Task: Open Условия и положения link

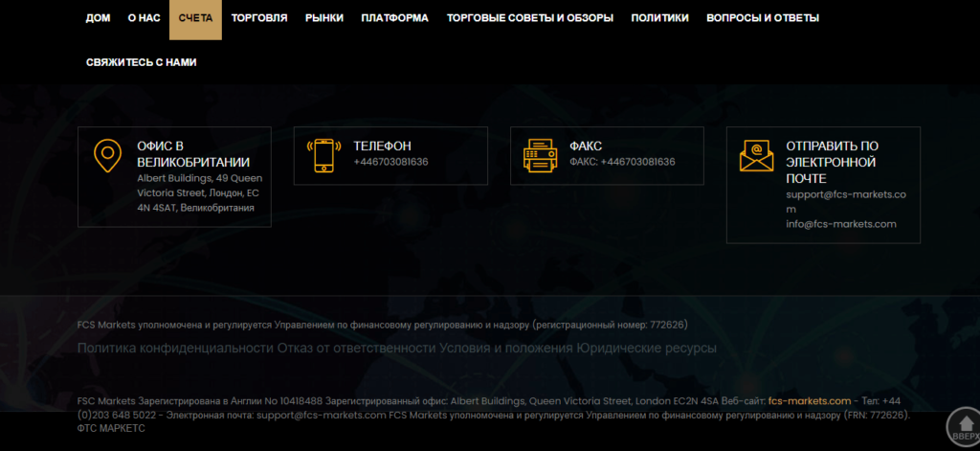Action: pos(506,349)
